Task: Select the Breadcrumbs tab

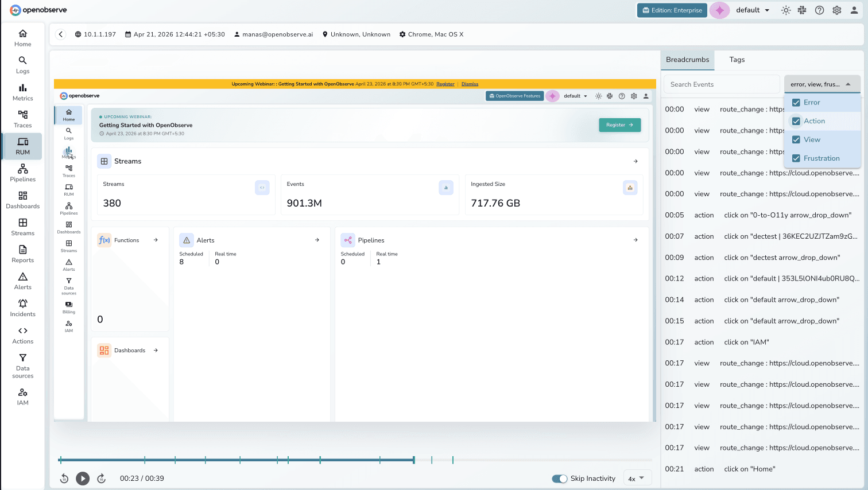Action: (x=687, y=59)
